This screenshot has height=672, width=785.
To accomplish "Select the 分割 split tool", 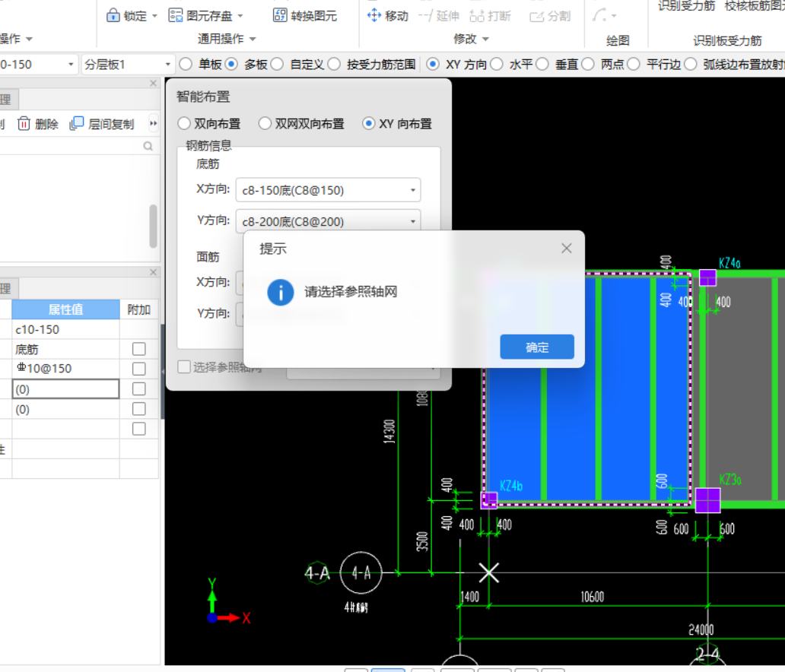I will tap(550, 17).
